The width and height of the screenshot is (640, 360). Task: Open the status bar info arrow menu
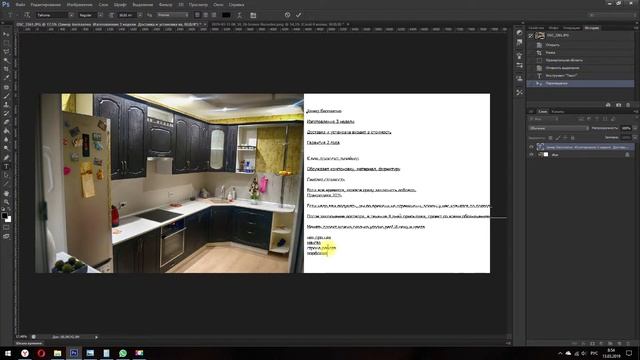point(96,337)
